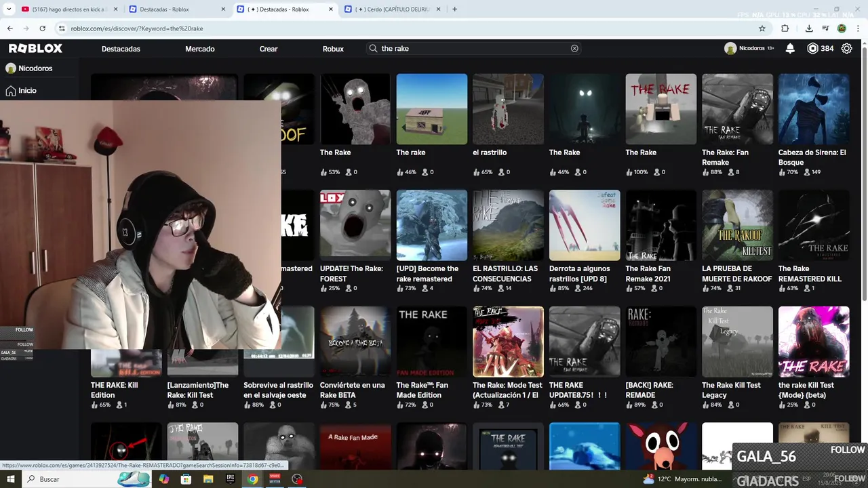Open the Robux menu item

tap(333, 49)
